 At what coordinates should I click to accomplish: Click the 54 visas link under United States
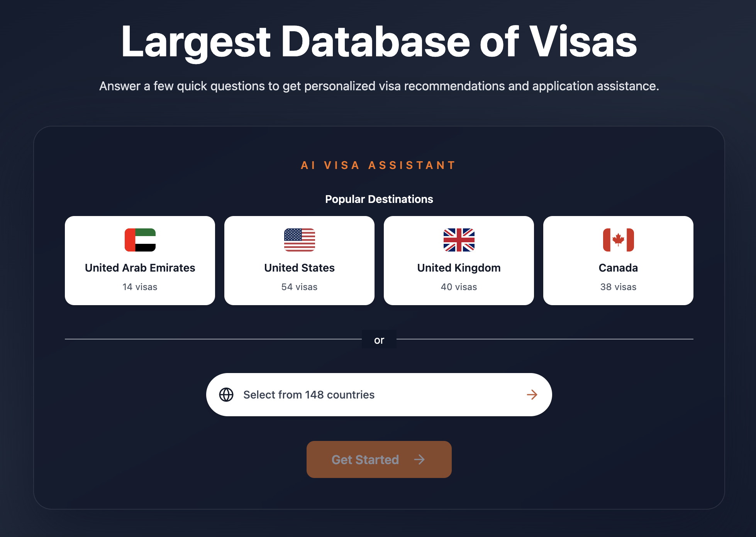point(299,287)
